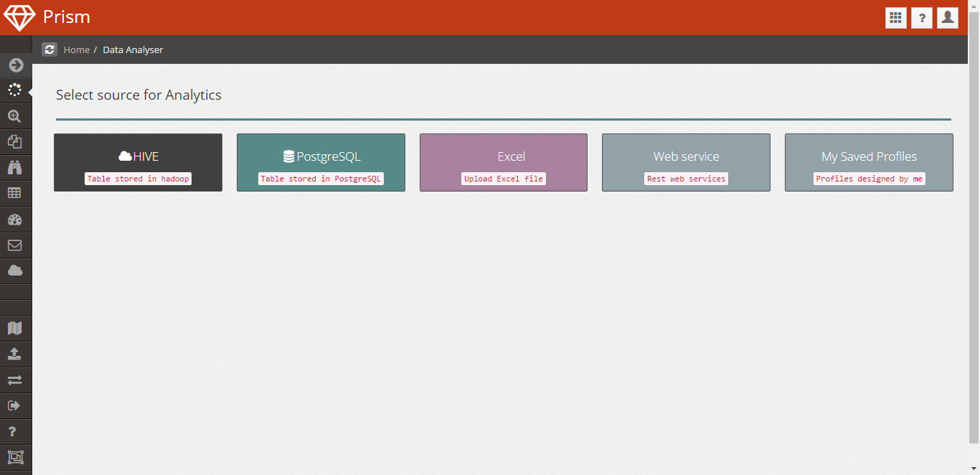Open the apps grid menu
980x475 pixels.
[895, 18]
